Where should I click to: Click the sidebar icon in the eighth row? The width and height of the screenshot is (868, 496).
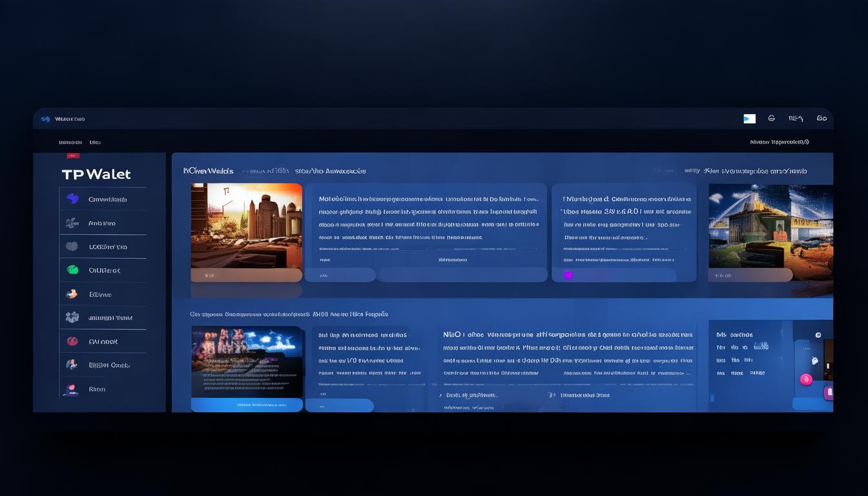72,365
